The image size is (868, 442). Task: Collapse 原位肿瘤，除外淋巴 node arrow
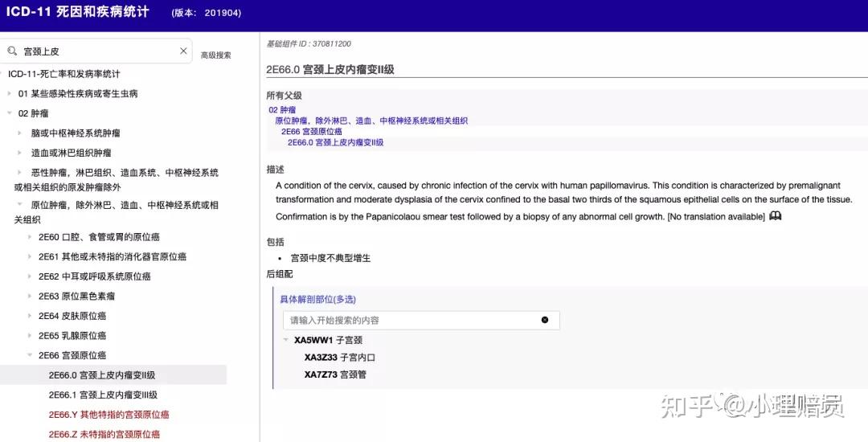pos(19,205)
